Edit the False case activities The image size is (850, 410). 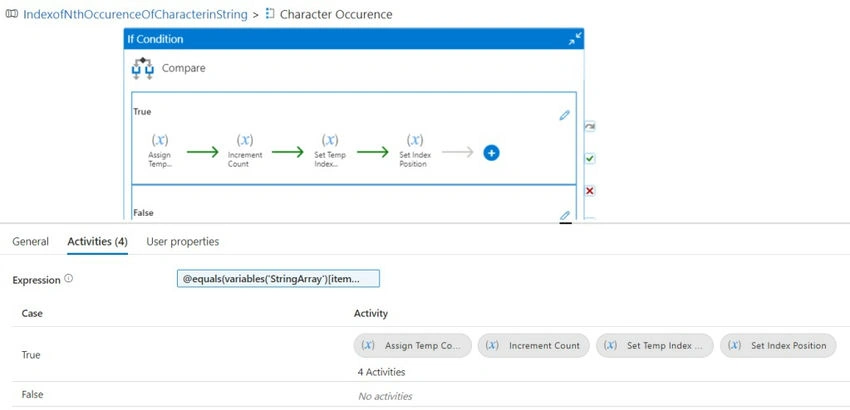tap(564, 215)
